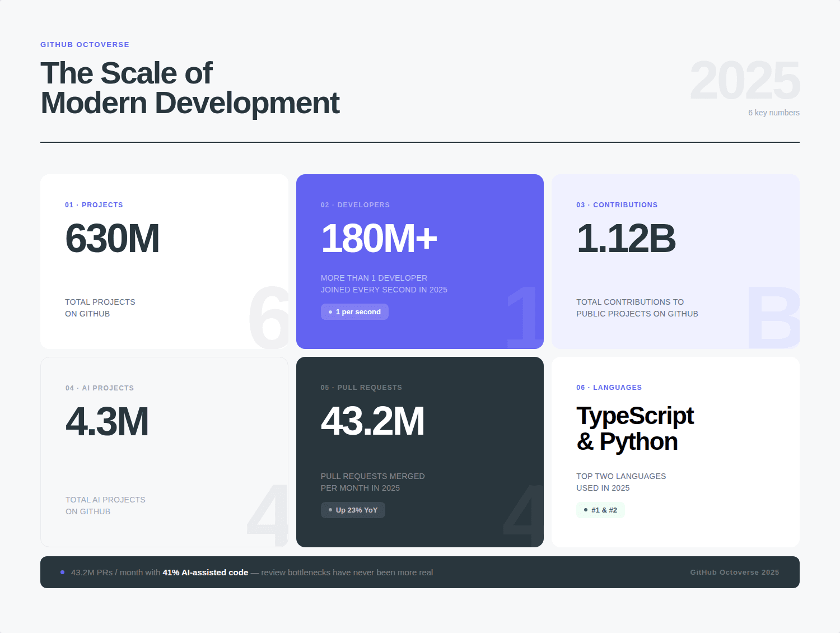This screenshot has width=840, height=633.
Task: Select the 630M figure
Action: click(112, 239)
